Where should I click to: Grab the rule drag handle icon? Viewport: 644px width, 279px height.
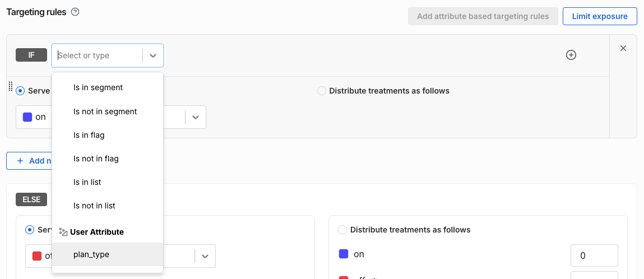pyautogui.click(x=10, y=86)
